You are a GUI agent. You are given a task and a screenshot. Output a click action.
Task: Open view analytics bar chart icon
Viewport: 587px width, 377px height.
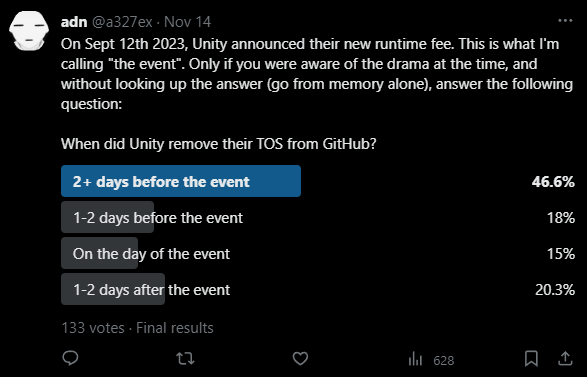(415, 359)
